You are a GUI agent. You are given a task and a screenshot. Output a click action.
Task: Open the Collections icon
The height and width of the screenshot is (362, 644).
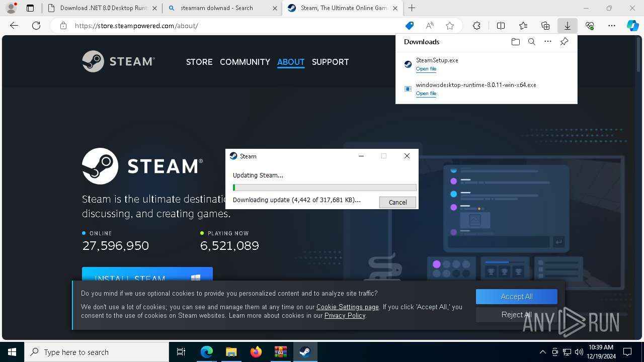545,26
